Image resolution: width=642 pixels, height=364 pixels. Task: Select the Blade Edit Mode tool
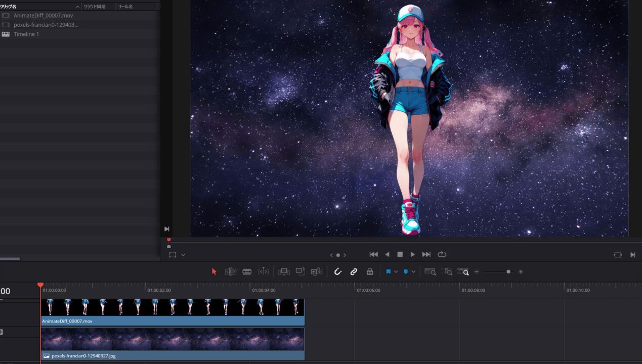(264, 271)
